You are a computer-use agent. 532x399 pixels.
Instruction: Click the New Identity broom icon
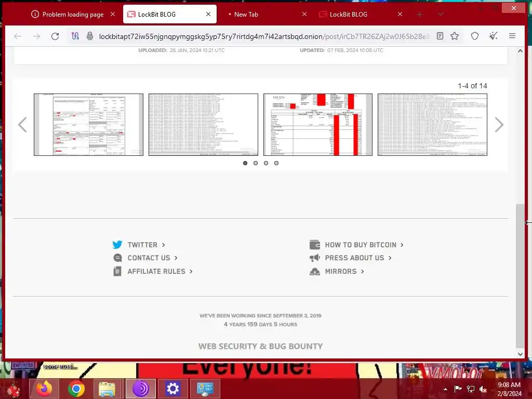[x=494, y=36]
